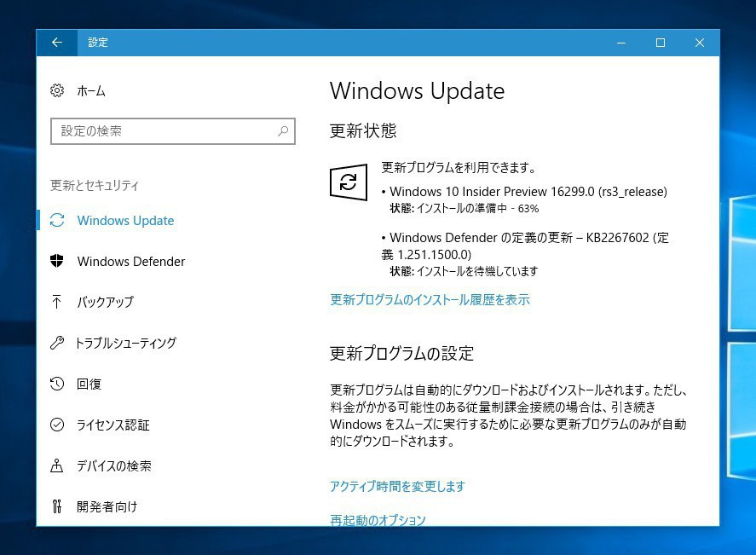Click the 設定 window title text
This screenshot has height=555, width=756.
tap(98, 43)
